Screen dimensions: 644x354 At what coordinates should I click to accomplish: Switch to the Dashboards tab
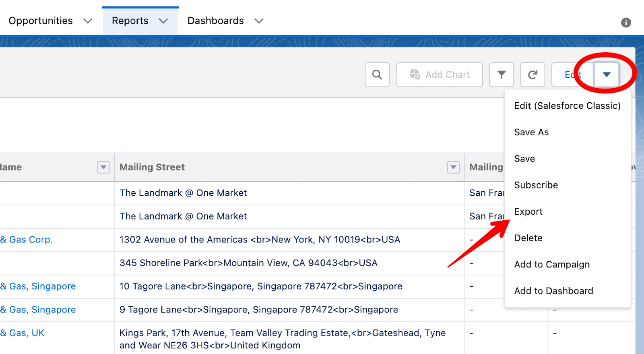pos(216,21)
